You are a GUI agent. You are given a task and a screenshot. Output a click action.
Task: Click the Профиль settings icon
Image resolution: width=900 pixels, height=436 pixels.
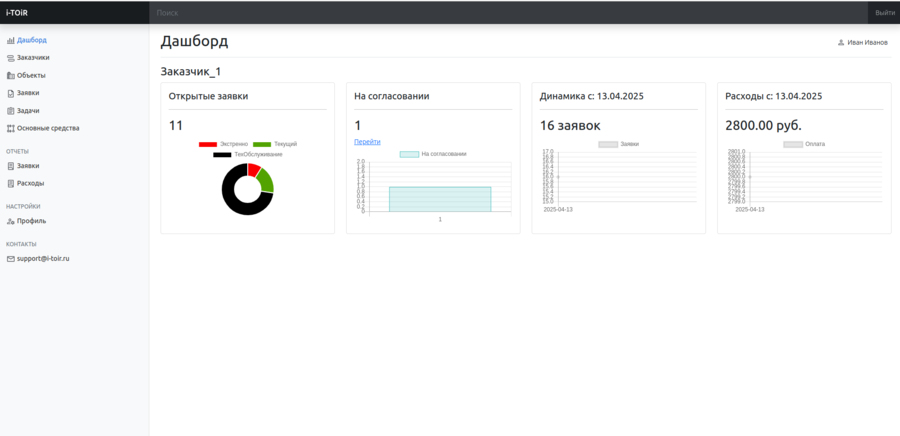click(x=10, y=221)
